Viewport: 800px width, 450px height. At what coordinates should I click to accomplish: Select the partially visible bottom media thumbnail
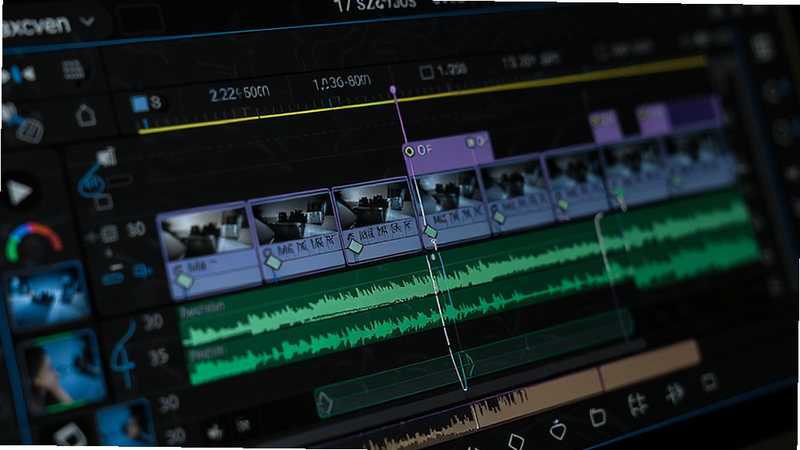pyautogui.click(x=125, y=422)
